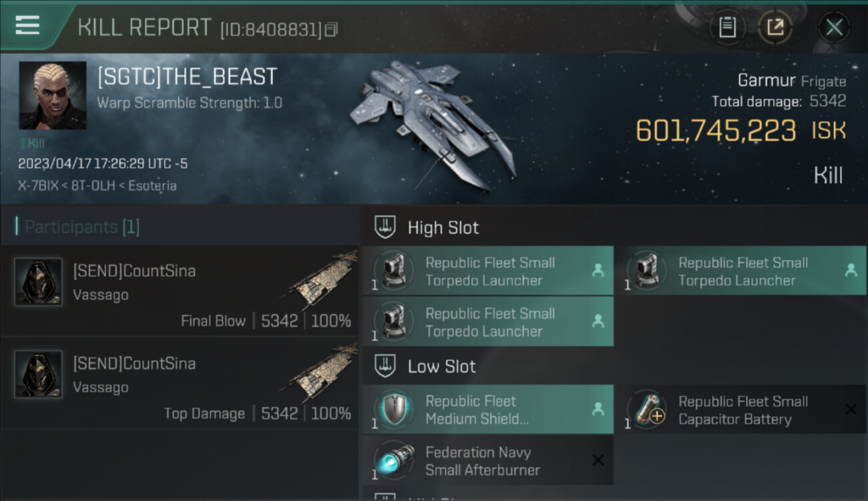The image size is (868, 501).
Task: Open CountSina's Top Damage portrait
Action: pyautogui.click(x=38, y=374)
